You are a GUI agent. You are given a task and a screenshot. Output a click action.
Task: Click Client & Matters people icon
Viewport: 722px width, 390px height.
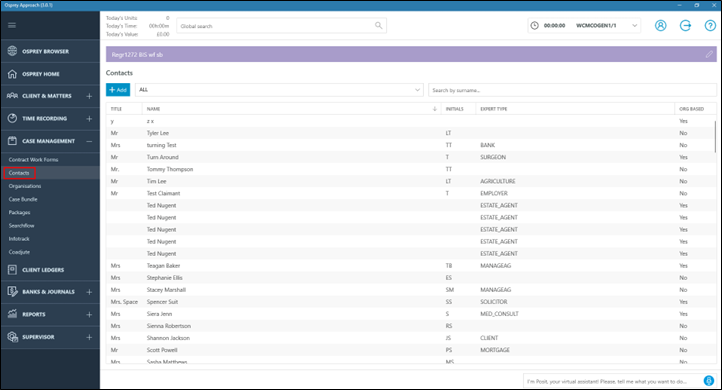click(12, 96)
